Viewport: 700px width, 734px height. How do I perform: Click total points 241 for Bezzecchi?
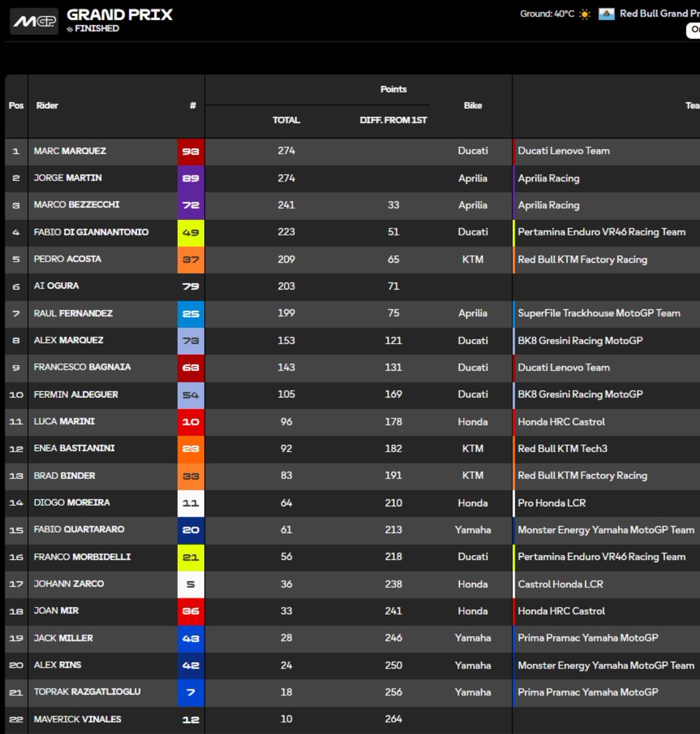[286, 205]
